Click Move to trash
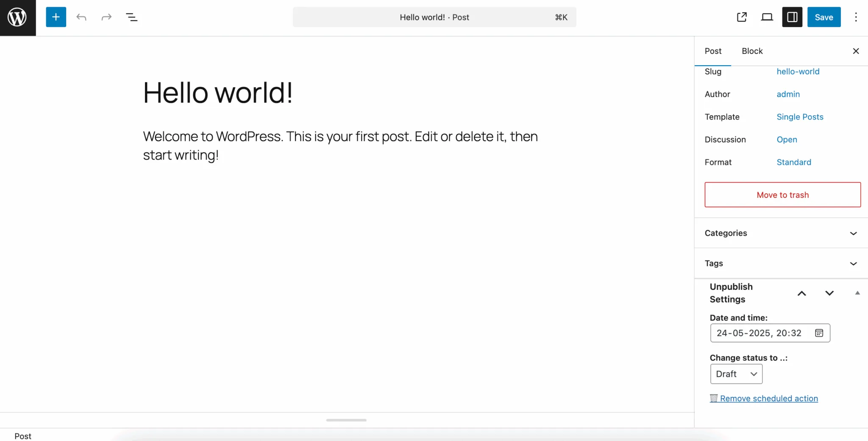Image resolution: width=868 pixels, height=441 pixels. [x=782, y=194]
